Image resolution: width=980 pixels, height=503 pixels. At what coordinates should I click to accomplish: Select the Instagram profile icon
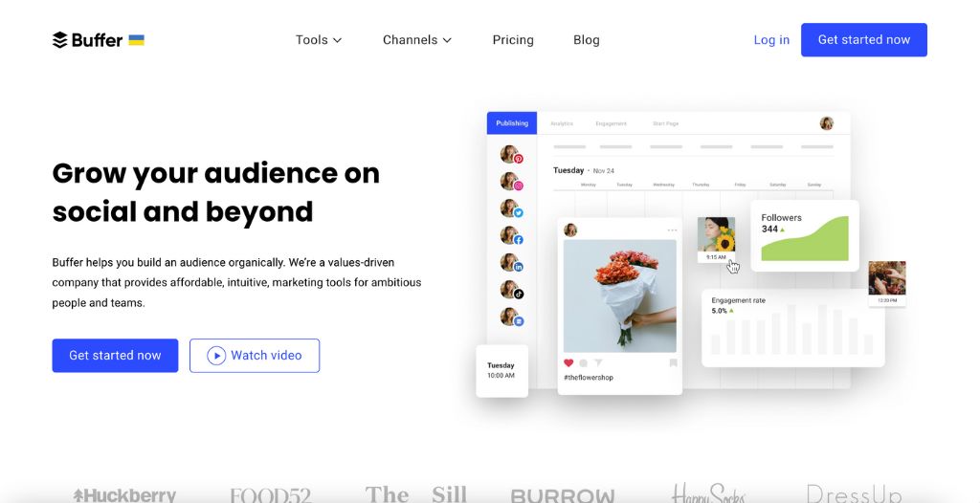[x=511, y=182]
